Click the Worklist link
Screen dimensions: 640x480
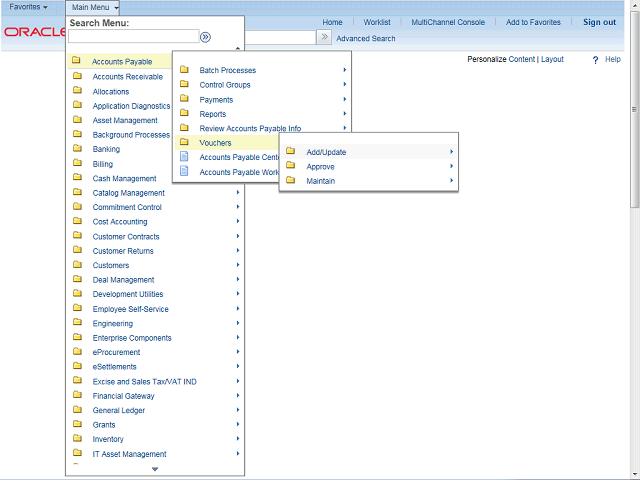[x=377, y=22]
